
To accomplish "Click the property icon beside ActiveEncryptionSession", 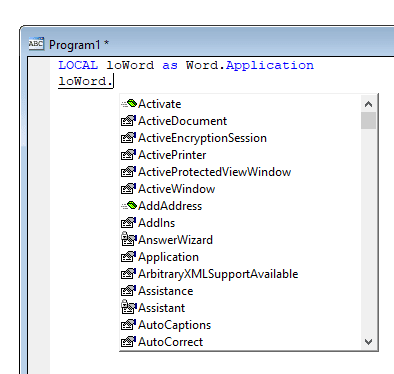I will point(128,138).
